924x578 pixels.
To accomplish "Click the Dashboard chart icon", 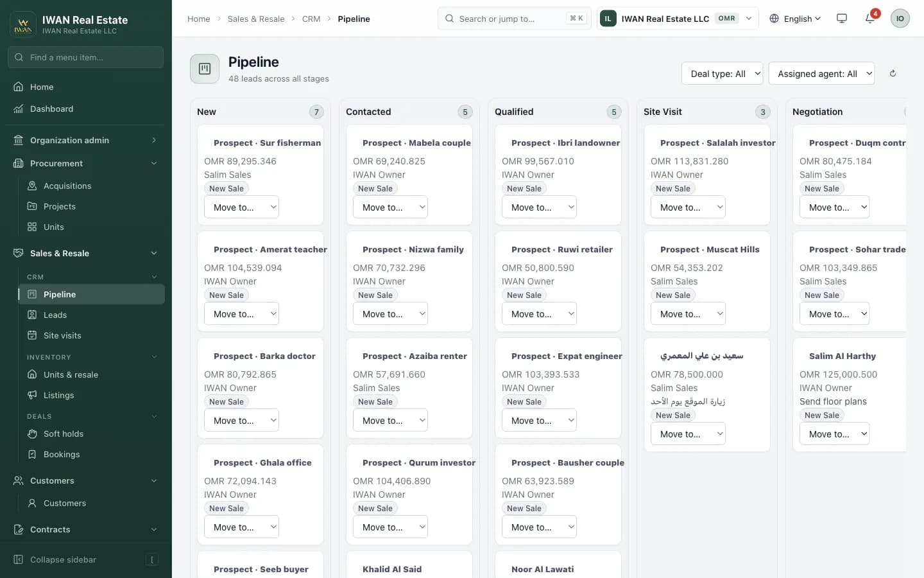I will 19,109.
